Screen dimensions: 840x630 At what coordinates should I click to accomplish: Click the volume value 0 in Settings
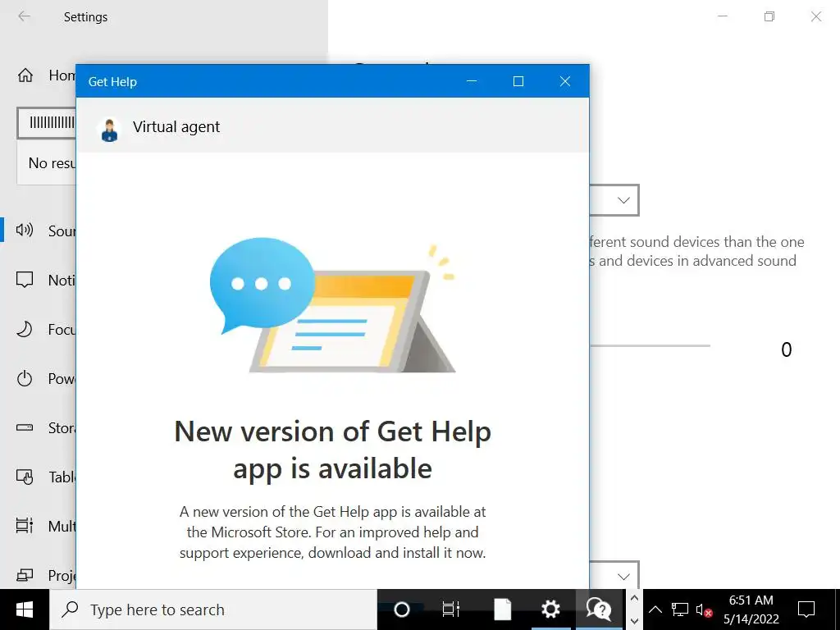786,349
